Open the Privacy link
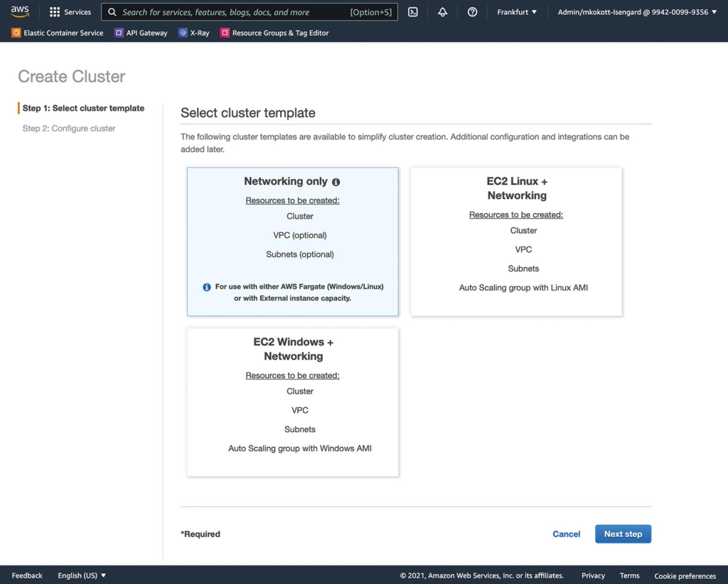This screenshot has width=728, height=584. coord(593,575)
